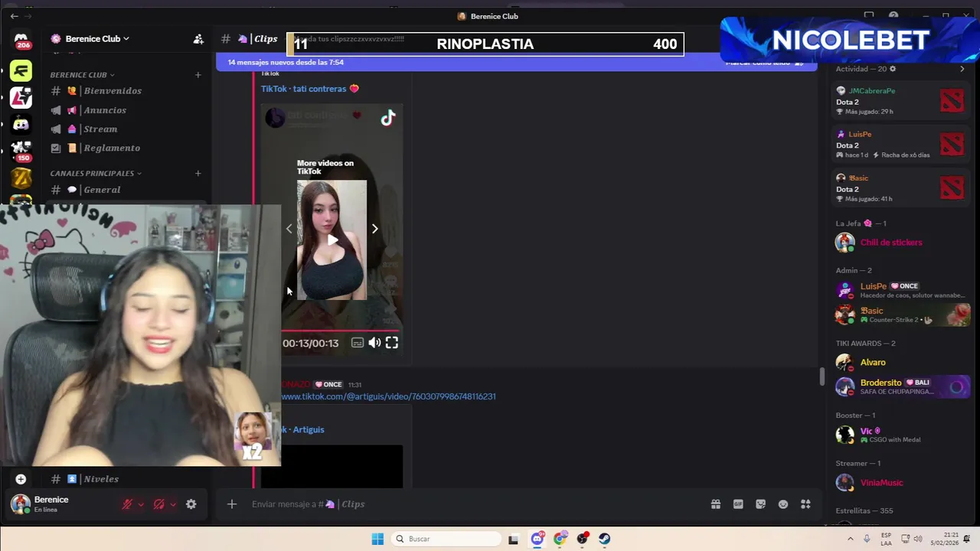Open the apps launcher icon in message bar
The width and height of the screenshot is (980, 551).
point(805,504)
